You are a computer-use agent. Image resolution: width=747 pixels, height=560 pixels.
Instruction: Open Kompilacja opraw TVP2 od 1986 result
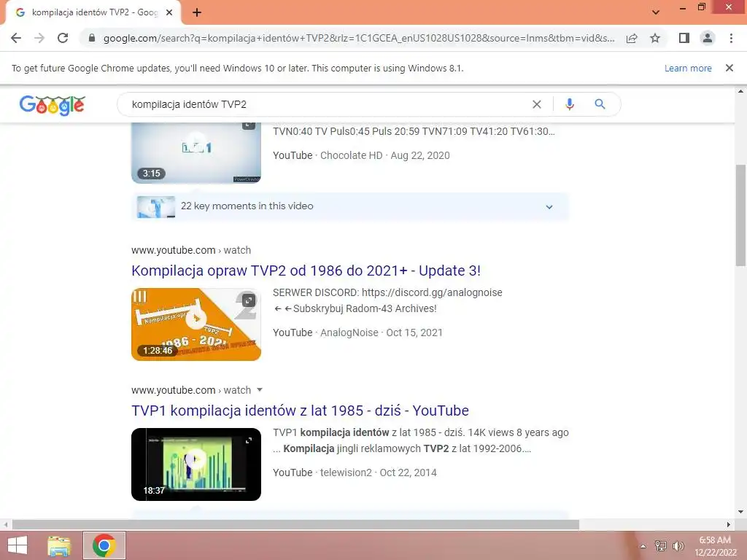click(306, 271)
